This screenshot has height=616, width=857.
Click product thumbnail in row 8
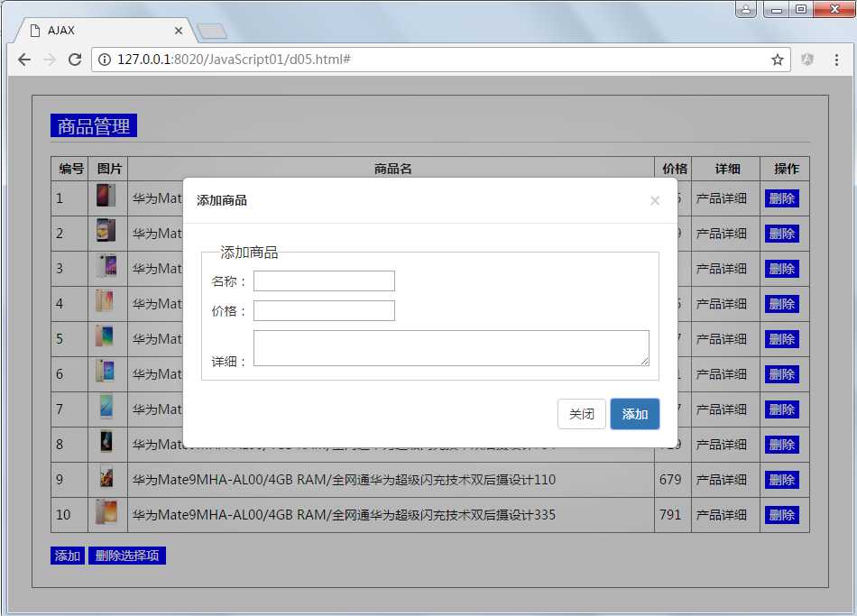[x=106, y=441]
